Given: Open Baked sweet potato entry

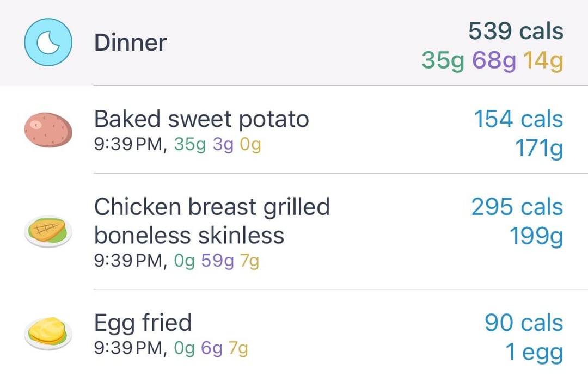Looking at the screenshot, I should pos(294,130).
